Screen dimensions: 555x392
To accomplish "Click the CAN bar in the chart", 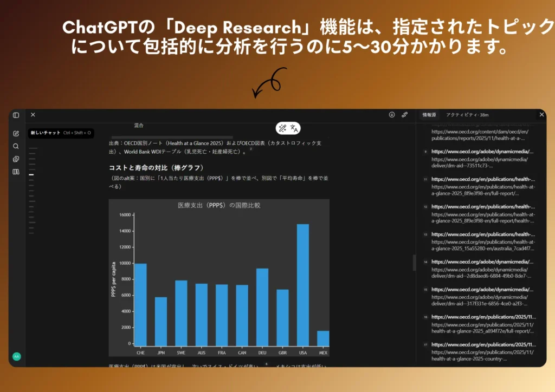I will [242, 315].
